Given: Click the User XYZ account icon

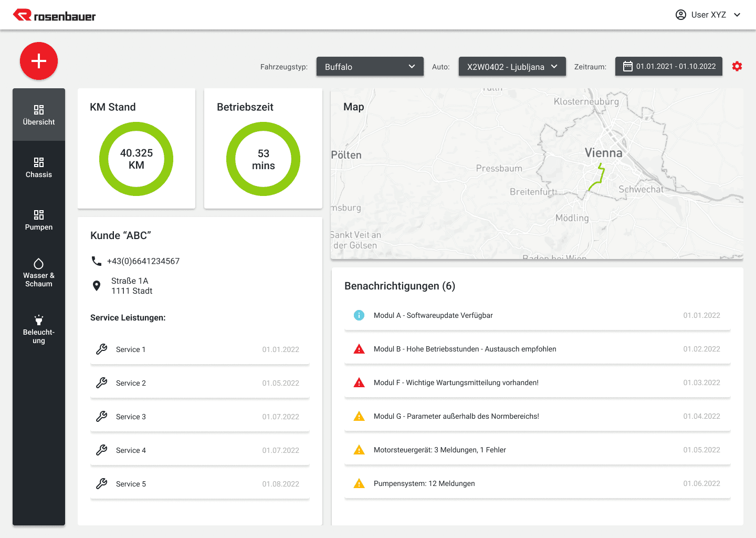Looking at the screenshot, I should 681,15.
